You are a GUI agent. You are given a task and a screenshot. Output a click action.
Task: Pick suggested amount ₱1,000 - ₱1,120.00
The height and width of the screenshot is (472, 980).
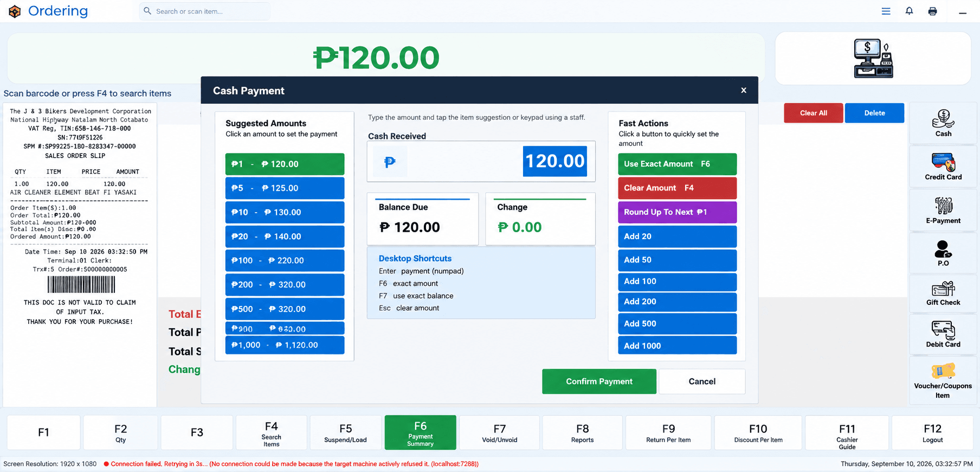click(x=285, y=345)
